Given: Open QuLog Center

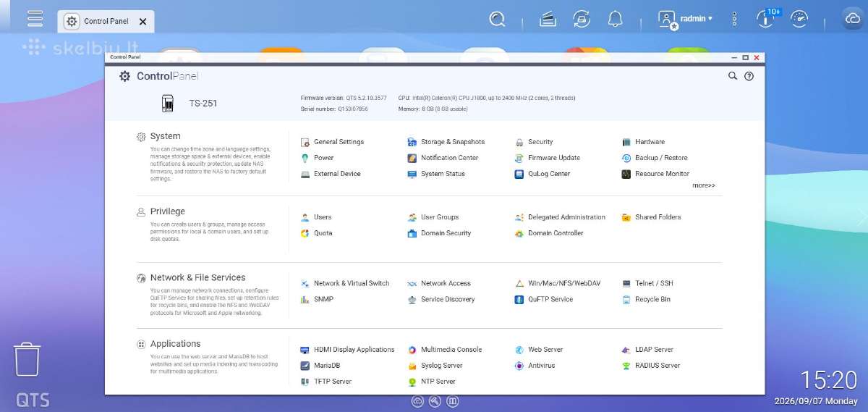Looking at the screenshot, I should tap(542, 174).
